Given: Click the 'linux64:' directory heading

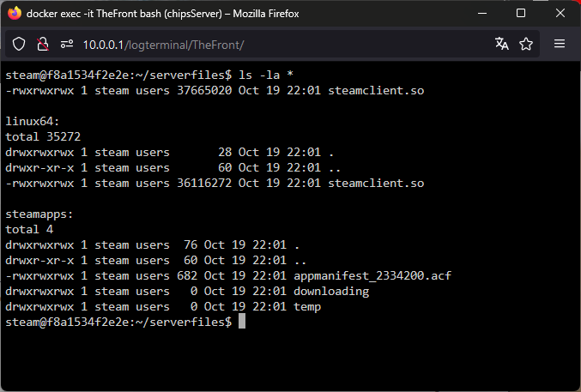Looking at the screenshot, I should pyautogui.click(x=33, y=121).
